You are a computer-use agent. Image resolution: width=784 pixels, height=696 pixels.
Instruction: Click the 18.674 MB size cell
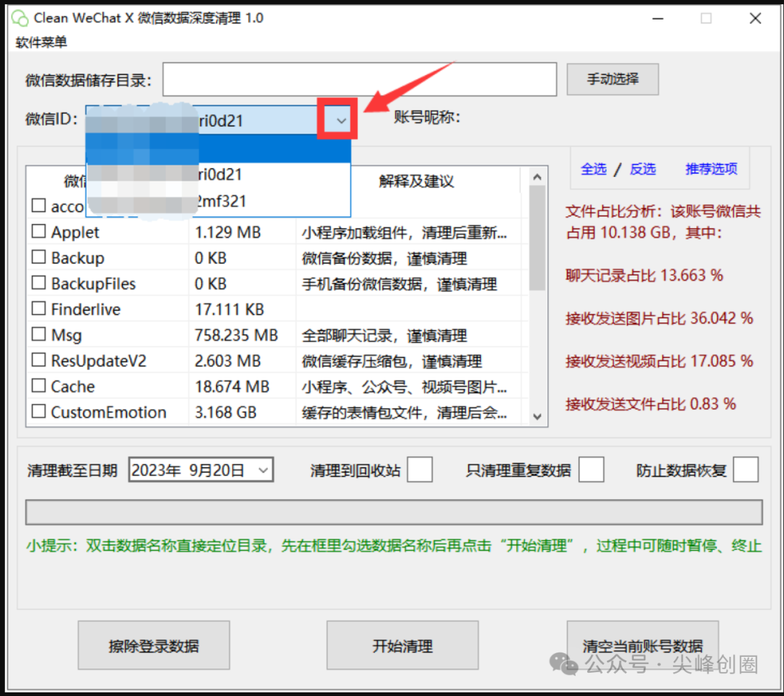coord(232,387)
